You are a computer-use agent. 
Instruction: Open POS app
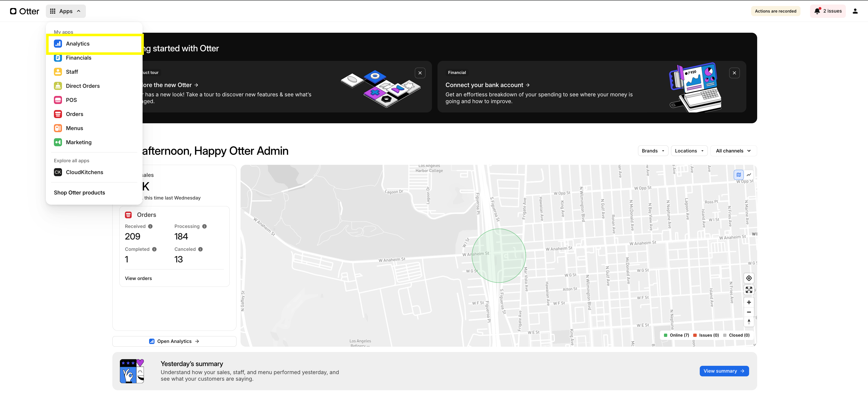(94, 100)
